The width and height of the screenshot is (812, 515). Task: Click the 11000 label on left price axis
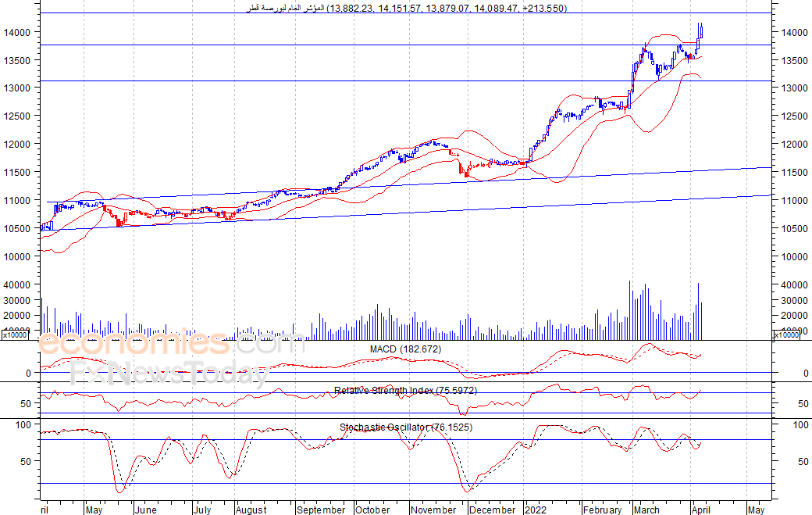pyautogui.click(x=17, y=200)
